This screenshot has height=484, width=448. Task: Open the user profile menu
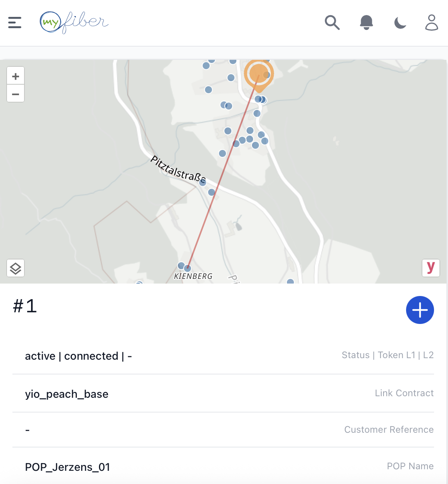pos(431,23)
